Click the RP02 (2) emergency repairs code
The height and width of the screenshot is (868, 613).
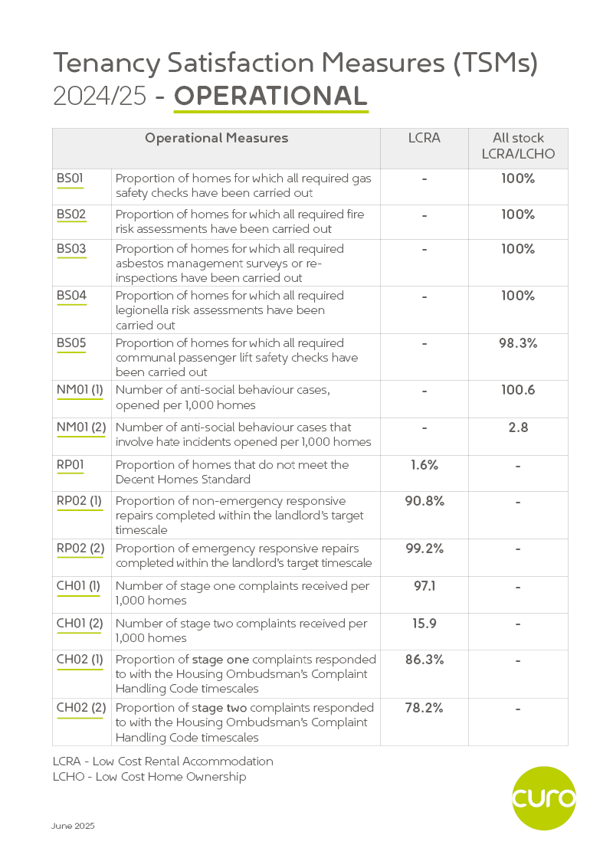[x=80, y=549]
